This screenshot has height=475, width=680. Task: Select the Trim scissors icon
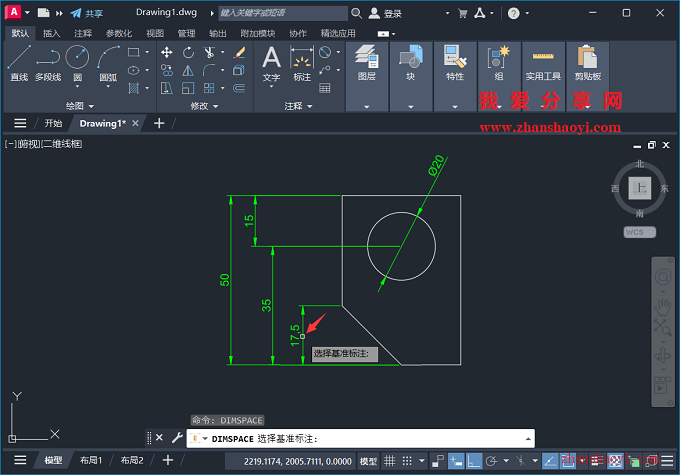(x=209, y=52)
